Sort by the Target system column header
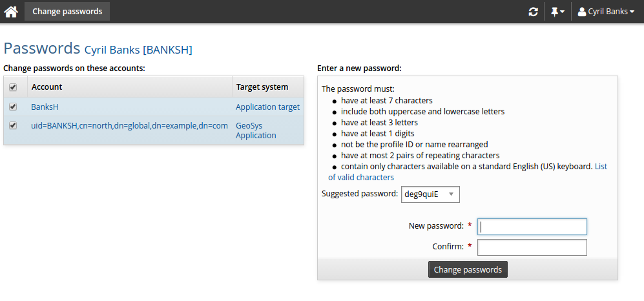 click(262, 87)
